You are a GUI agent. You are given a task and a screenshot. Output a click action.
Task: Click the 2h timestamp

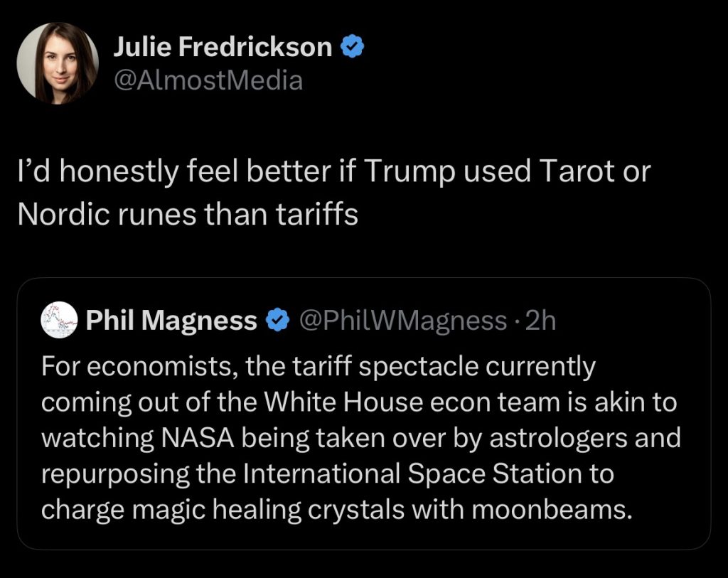540,321
